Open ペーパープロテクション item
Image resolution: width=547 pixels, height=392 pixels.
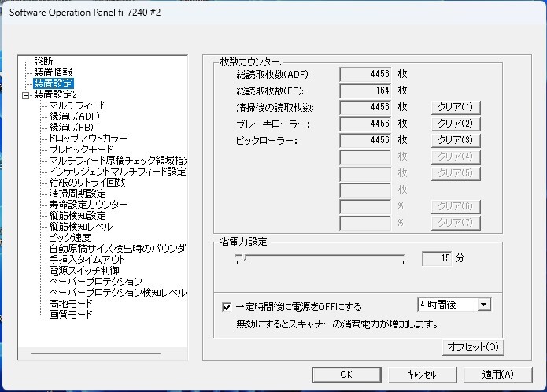(x=95, y=282)
